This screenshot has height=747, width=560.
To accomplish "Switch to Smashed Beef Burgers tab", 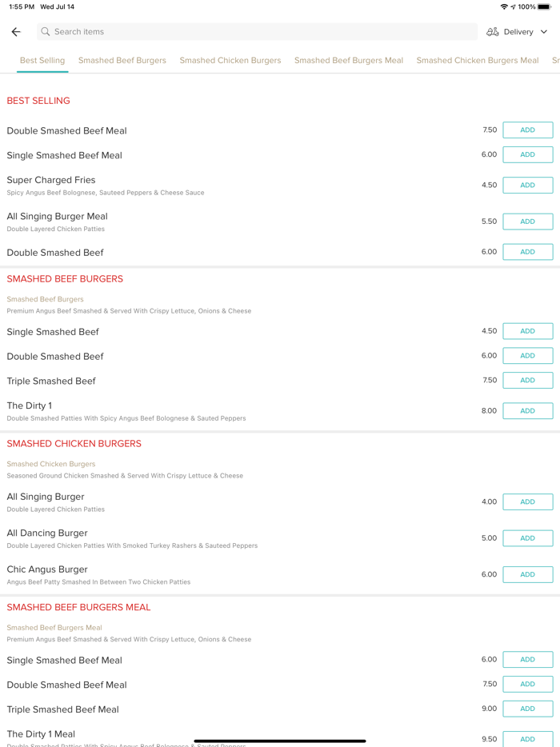I will pos(122,60).
